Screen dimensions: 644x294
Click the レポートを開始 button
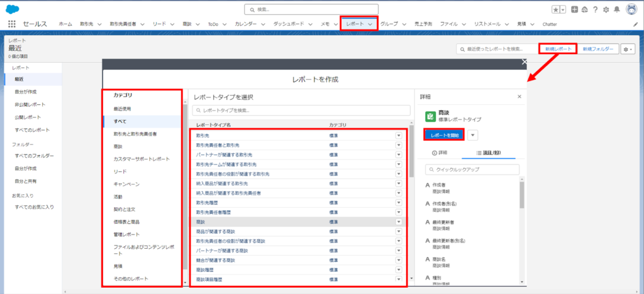coord(444,135)
